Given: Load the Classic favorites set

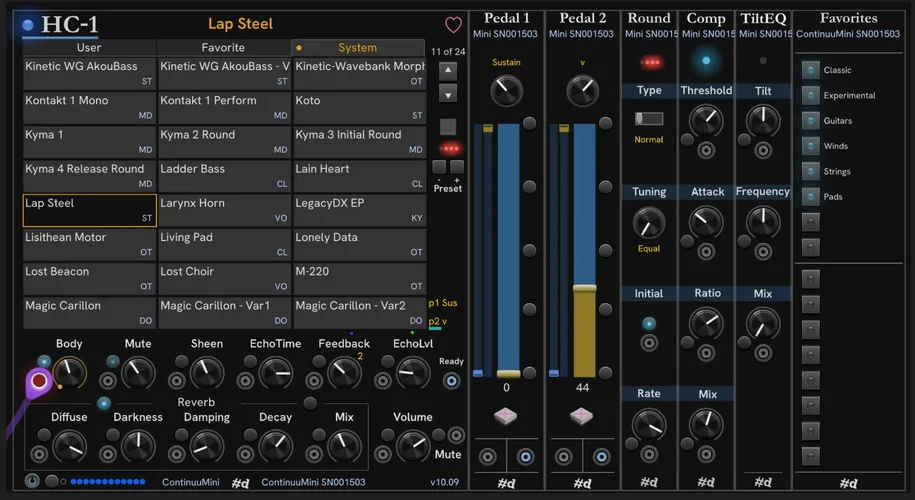Looking at the screenshot, I should click(811, 70).
